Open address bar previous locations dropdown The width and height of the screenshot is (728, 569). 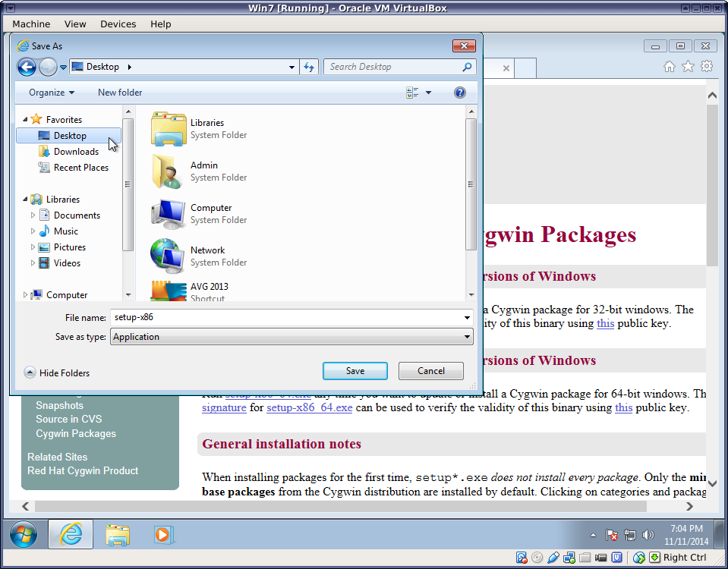click(x=292, y=67)
